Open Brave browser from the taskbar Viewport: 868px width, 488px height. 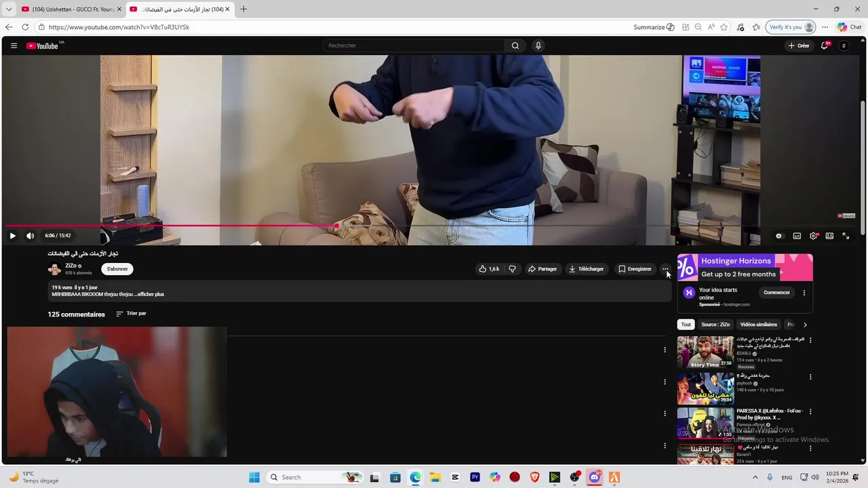(x=535, y=477)
